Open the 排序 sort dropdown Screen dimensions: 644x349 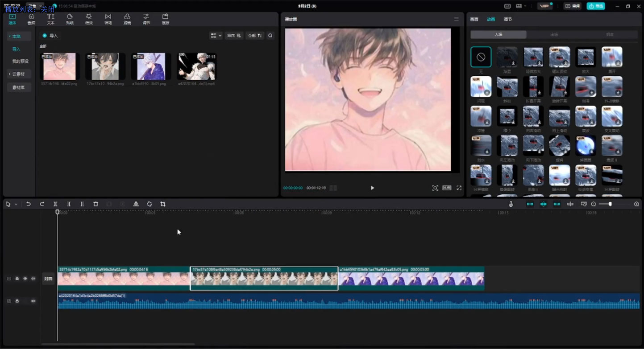point(234,36)
